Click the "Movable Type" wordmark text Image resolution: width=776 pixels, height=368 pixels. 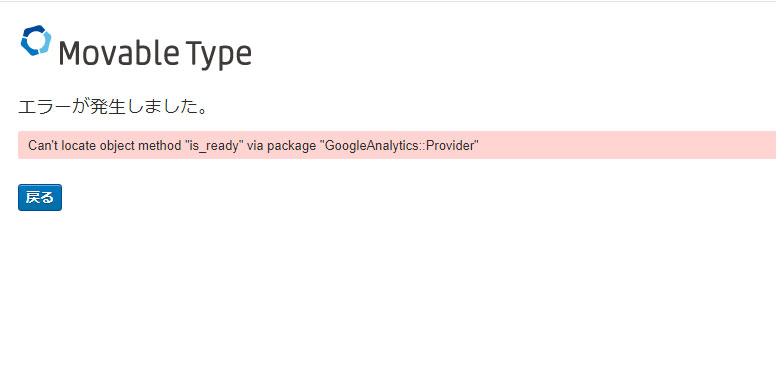click(x=155, y=53)
